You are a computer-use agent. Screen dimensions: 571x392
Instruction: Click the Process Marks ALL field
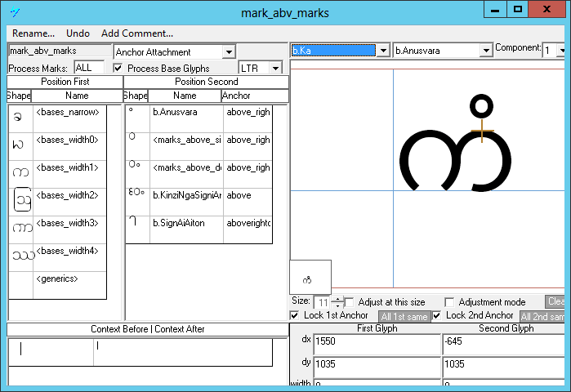89,68
